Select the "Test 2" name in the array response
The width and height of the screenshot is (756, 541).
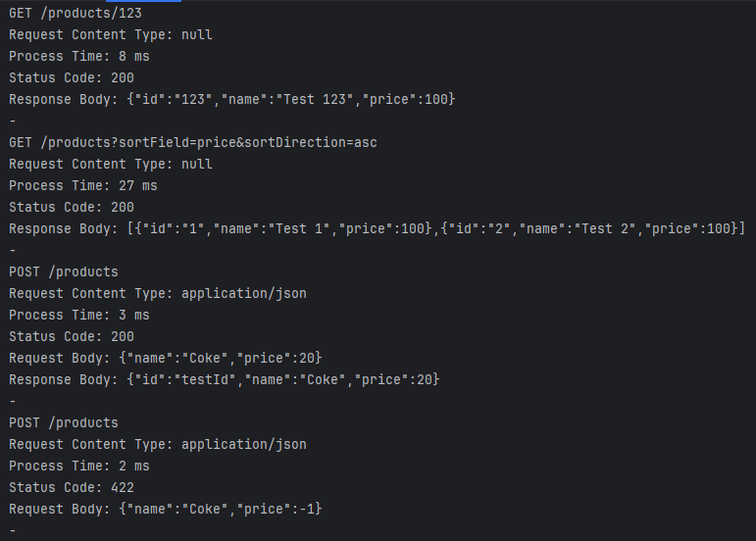pos(605,228)
